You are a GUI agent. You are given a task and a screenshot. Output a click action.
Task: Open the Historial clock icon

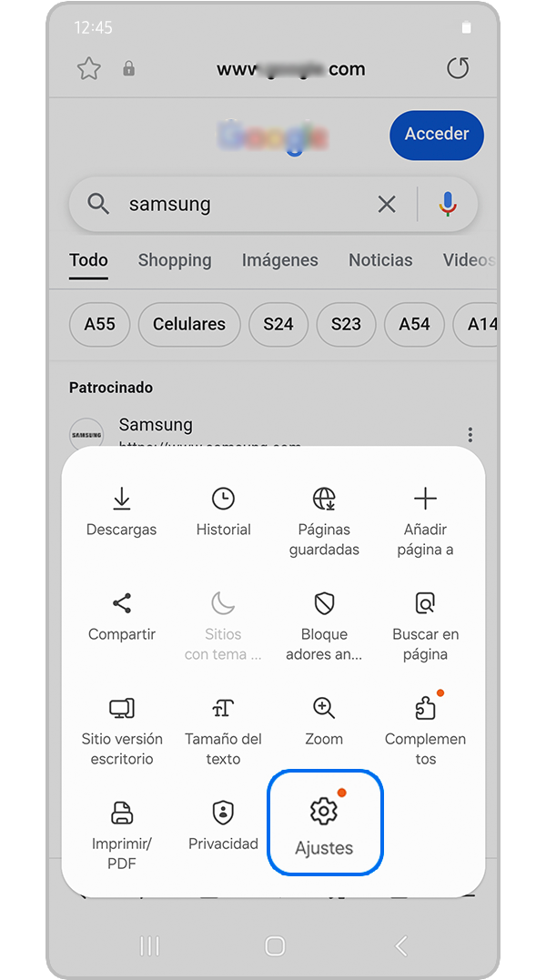click(x=223, y=499)
